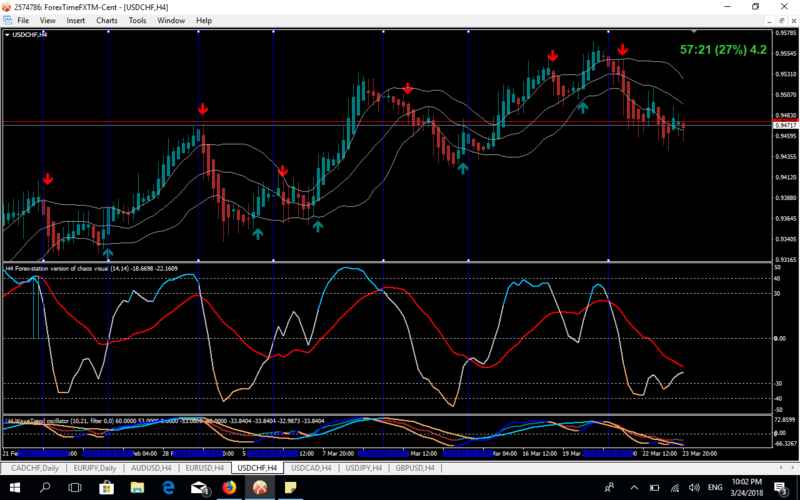Open the Insert menu

pos(75,20)
